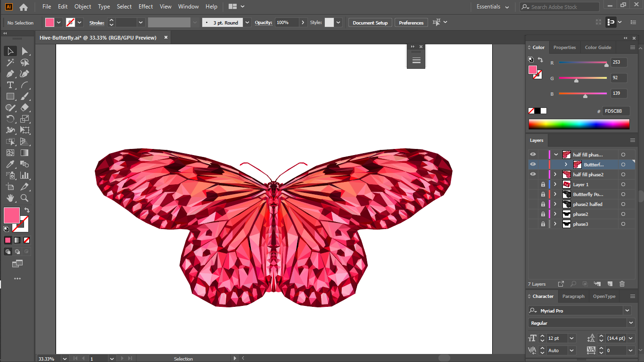Choose the Scale tool
Image resolution: width=644 pixels, height=362 pixels.
(25, 119)
